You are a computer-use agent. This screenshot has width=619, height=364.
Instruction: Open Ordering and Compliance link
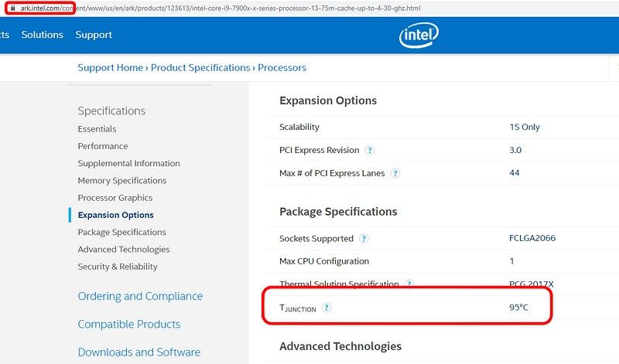point(140,296)
